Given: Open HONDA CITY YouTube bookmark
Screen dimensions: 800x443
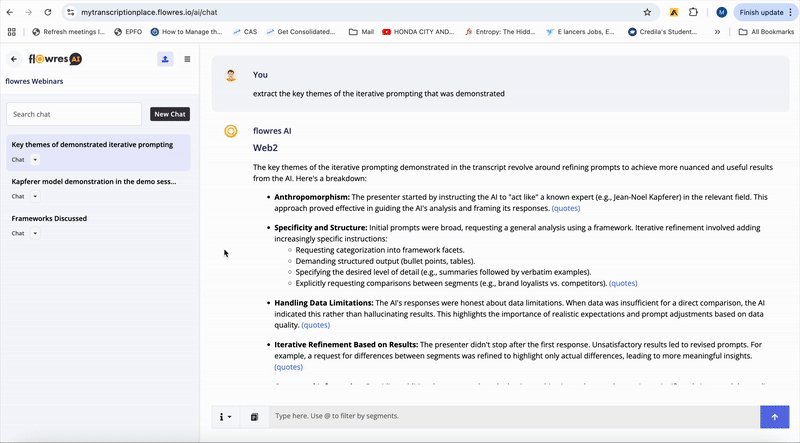Looking at the screenshot, I should (x=418, y=32).
